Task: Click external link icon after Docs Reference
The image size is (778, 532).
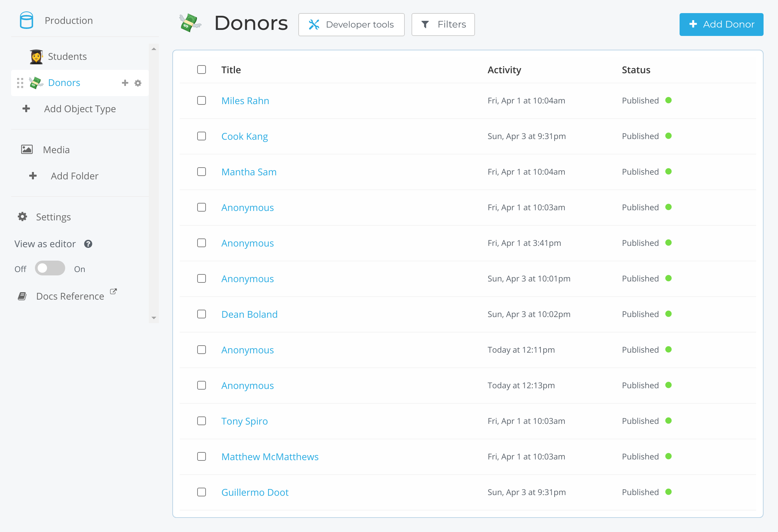Action: pos(114,291)
